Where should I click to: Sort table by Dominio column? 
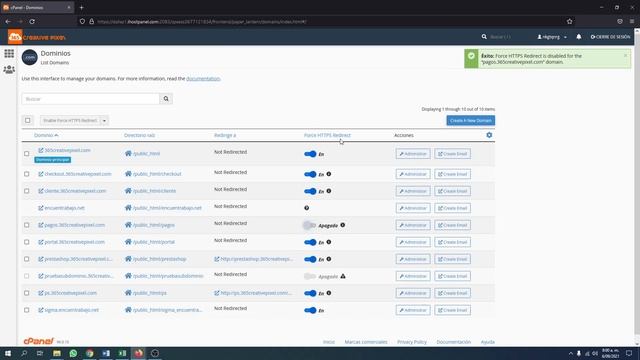46,135
